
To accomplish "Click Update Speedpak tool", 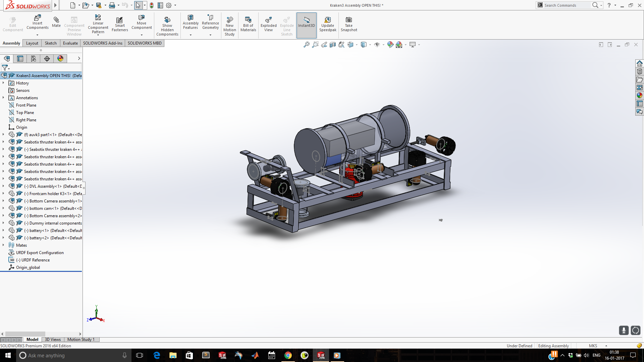I will coord(328,24).
